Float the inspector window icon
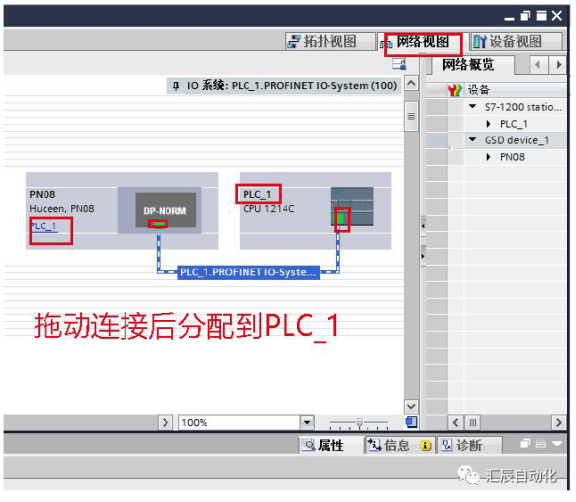Viewport: 576px width, 502px height. pos(525,444)
